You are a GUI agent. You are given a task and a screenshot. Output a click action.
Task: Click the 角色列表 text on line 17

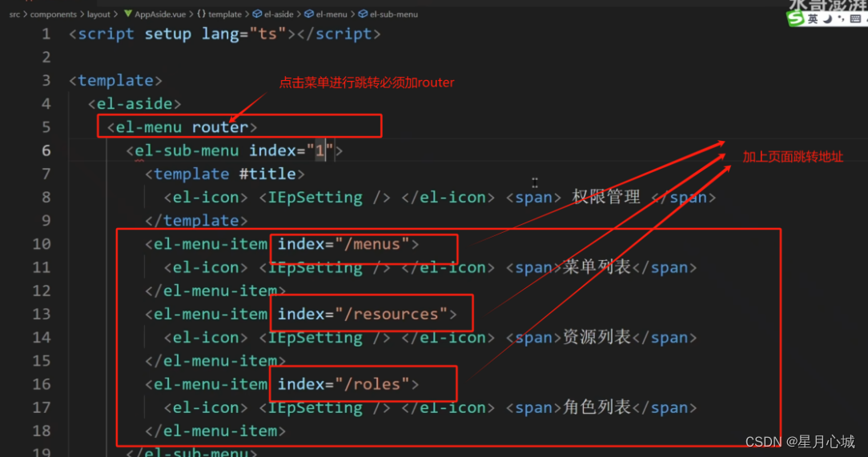[x=597, y=407]
